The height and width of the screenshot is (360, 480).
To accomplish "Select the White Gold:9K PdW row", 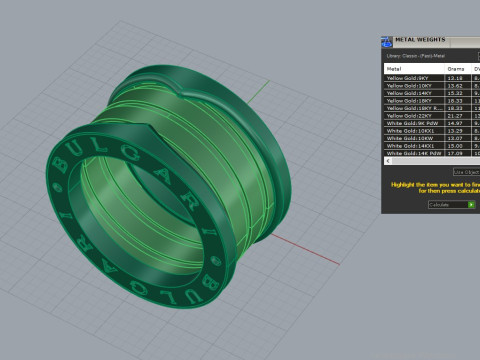I will pos(432,123).
